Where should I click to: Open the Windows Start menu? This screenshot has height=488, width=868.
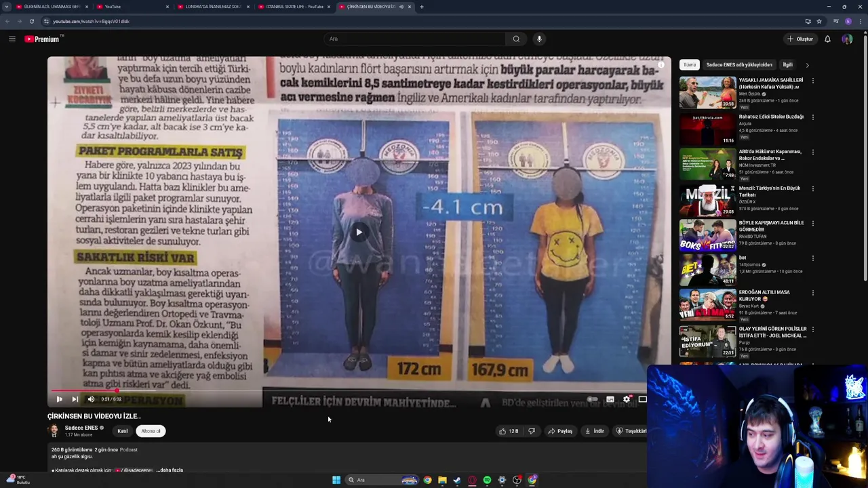336,480
